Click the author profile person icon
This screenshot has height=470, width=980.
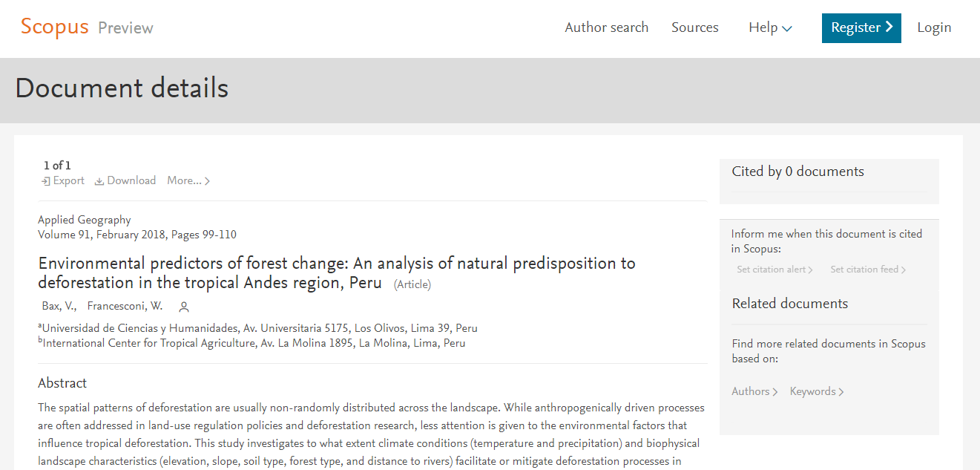184,307
